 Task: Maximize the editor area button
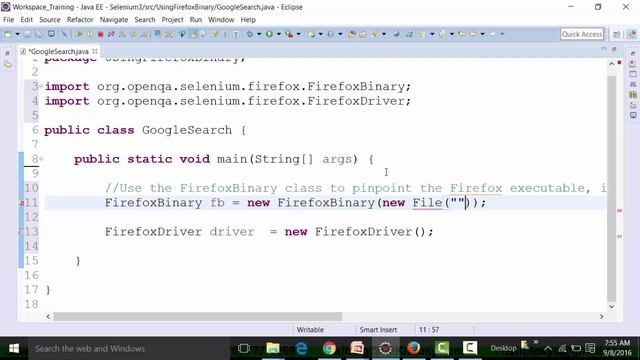pyautogui.click(x=614, y=49)
